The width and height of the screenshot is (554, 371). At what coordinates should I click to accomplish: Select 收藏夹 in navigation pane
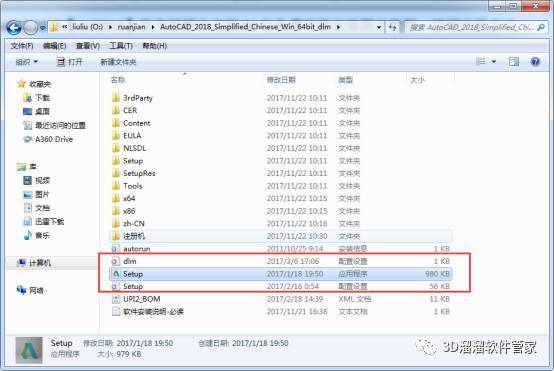click(x=34, y=84)
